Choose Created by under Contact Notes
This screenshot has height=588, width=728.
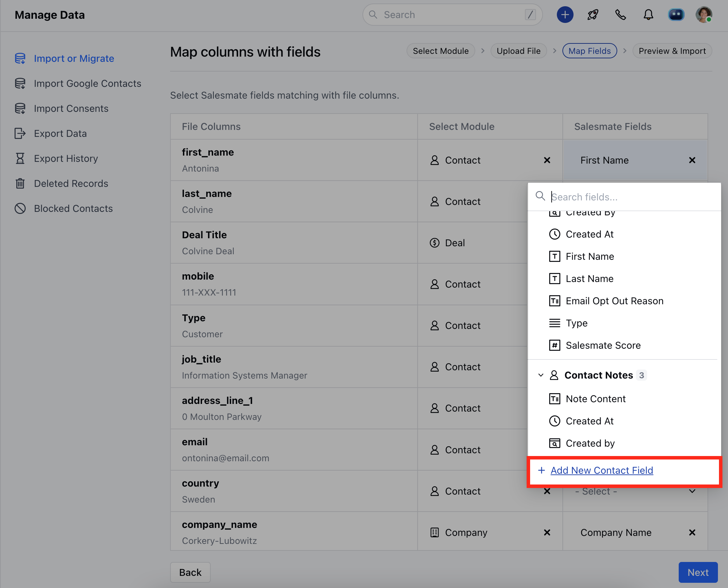(x=590, y=443)
